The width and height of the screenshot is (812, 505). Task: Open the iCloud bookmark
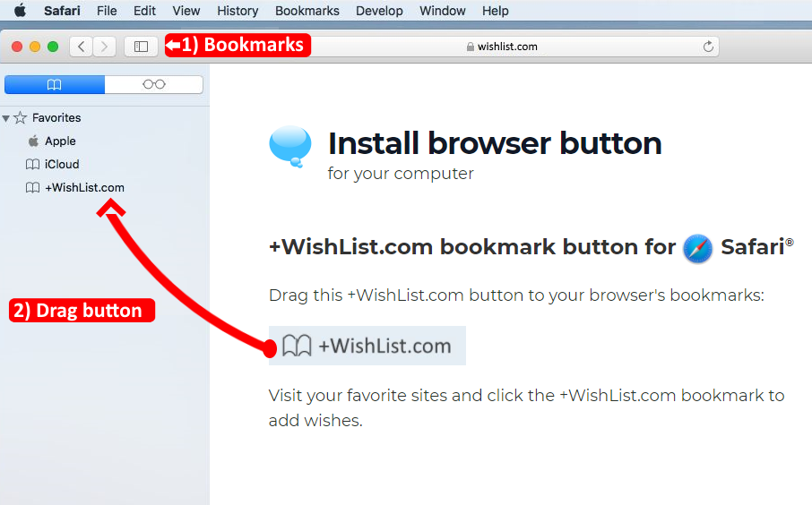[62, 164]
